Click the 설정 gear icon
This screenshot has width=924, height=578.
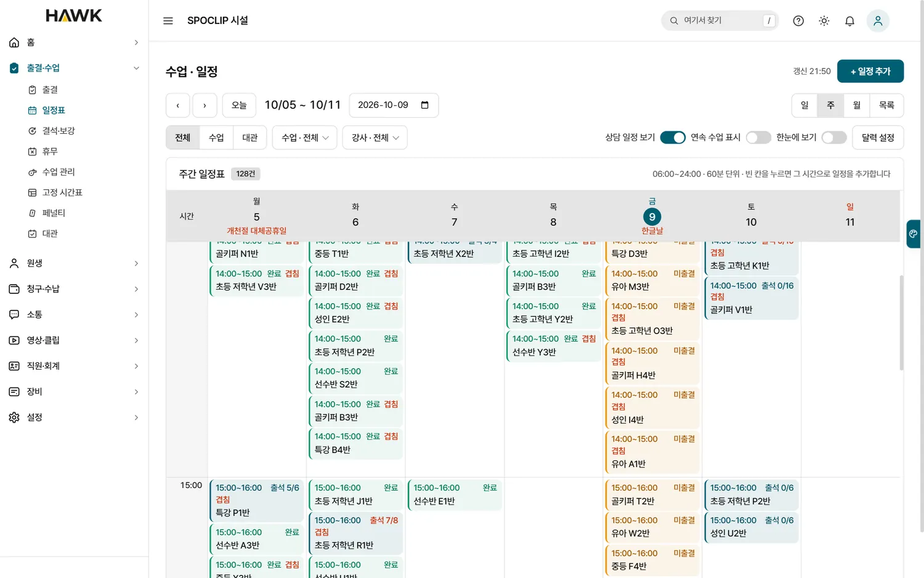(14, 417)
